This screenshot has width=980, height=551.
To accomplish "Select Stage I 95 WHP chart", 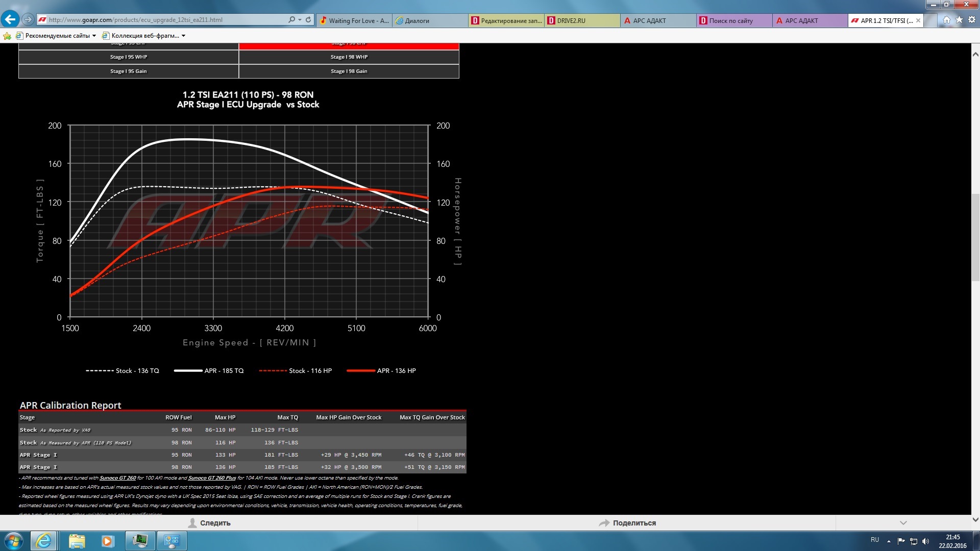I will pos(129,57).
